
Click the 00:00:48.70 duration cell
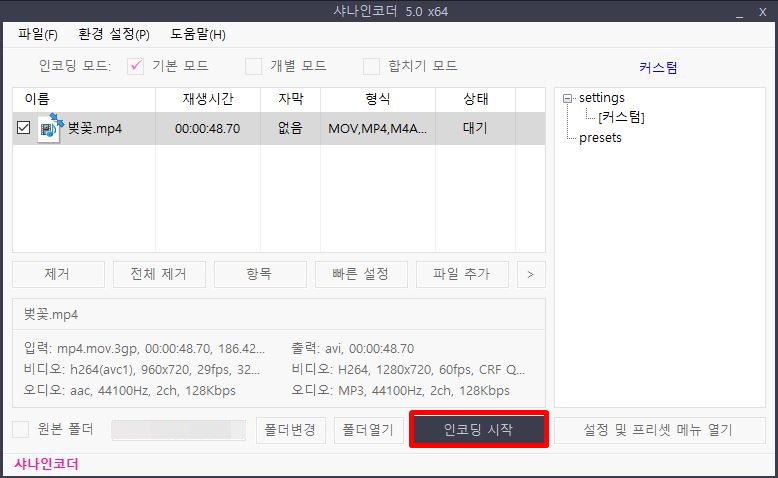(207, 129)
